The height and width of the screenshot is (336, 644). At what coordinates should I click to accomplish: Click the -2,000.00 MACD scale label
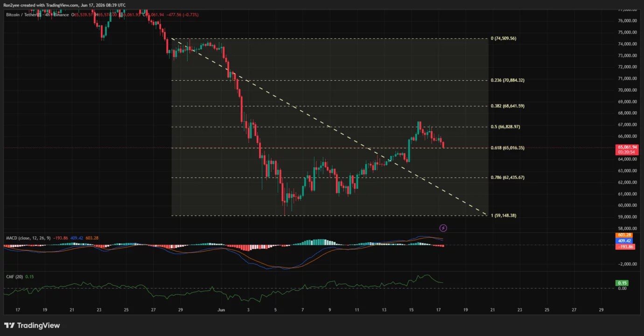coord(627,264)
